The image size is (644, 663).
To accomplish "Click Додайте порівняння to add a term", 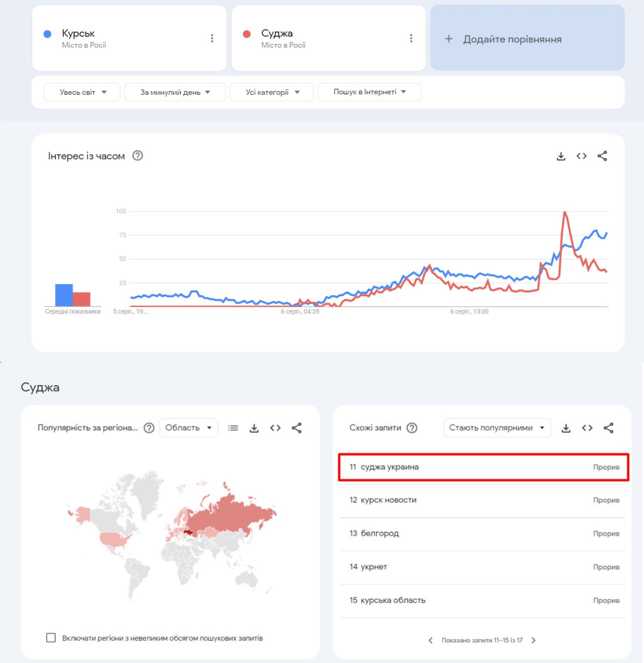I will (527, 39).
